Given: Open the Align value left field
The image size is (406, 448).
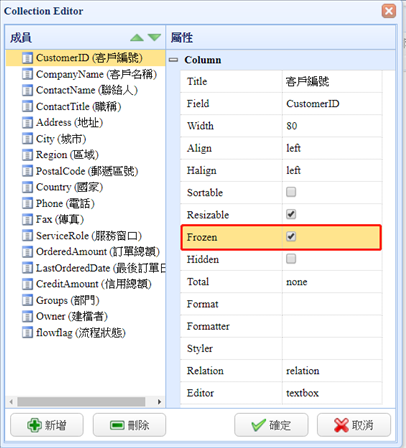Looking at the screenshot, I should click(332, 148).
